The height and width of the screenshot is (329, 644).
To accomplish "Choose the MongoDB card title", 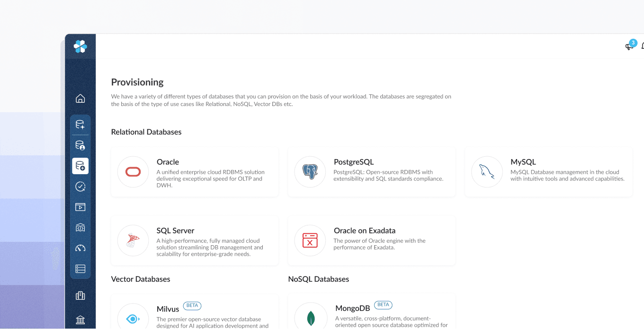I will pyautogui.click(x=353, y=308).
